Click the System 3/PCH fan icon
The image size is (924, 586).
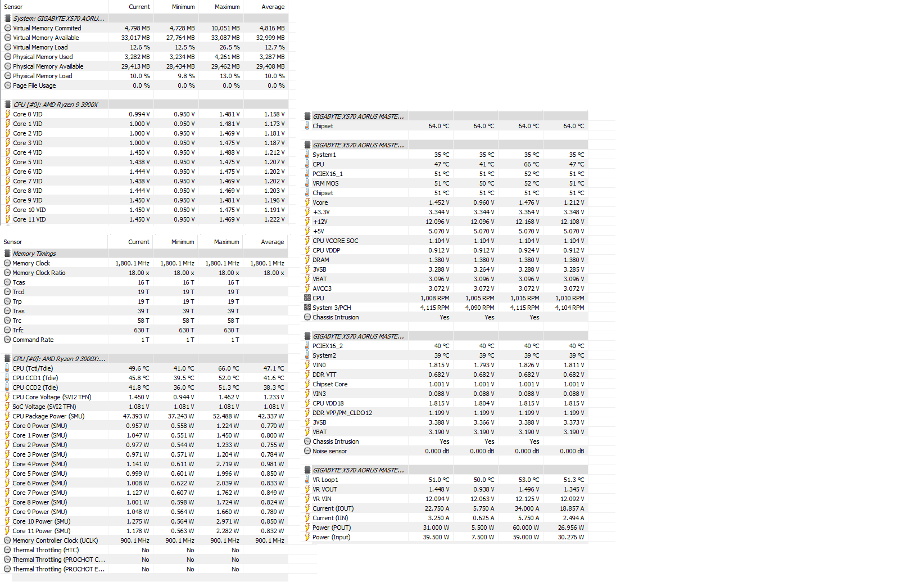tap(307, 308)
